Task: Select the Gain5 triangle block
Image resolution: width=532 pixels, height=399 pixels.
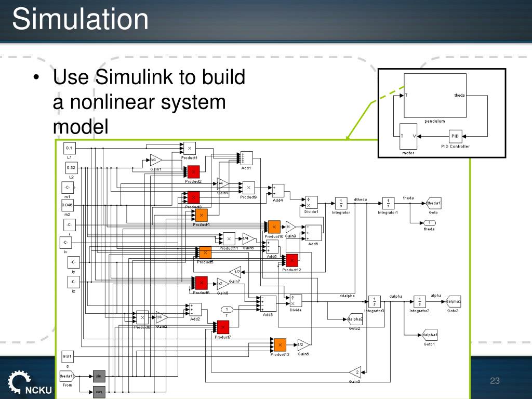Action: pos(248,238)
